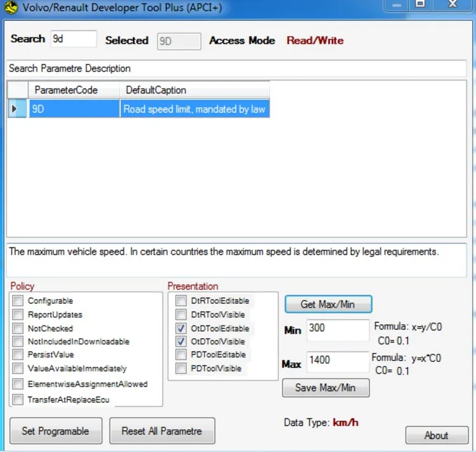This screenshot has width=476, height=452.
Task: Click the Formula x=y/C0 label
Action: [408, 327]
